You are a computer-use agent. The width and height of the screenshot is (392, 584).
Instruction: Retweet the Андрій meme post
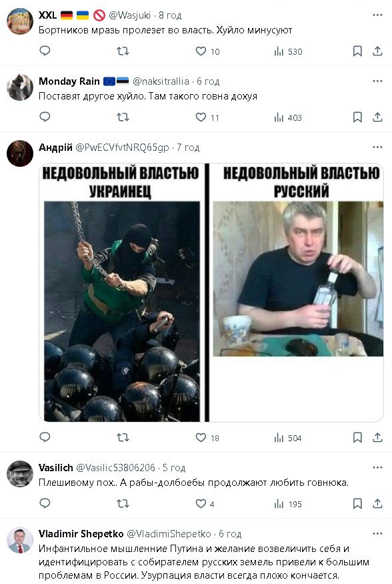coord(123,437)
